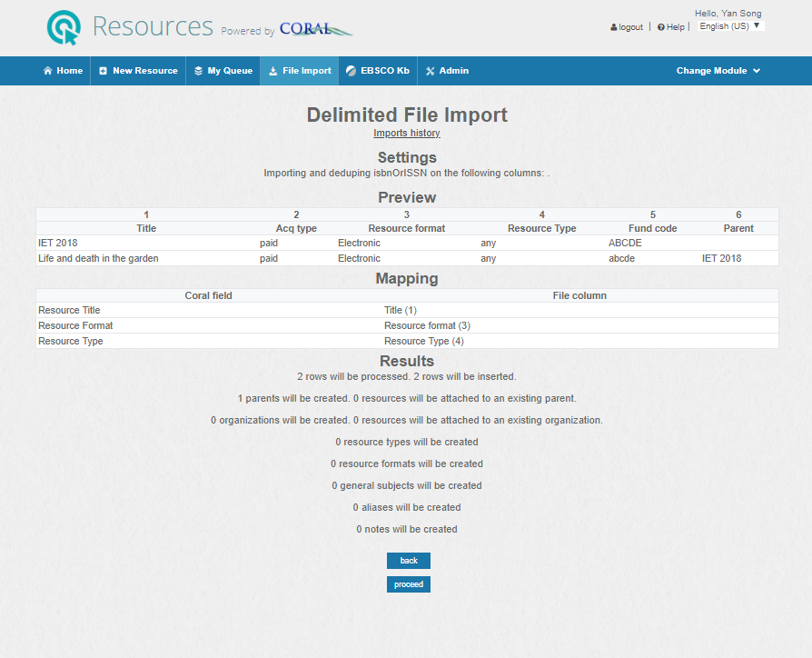The height and width of the screenshot is (658, 812).
Task: Click the Admin tools icon
Action: pos(431,71)
